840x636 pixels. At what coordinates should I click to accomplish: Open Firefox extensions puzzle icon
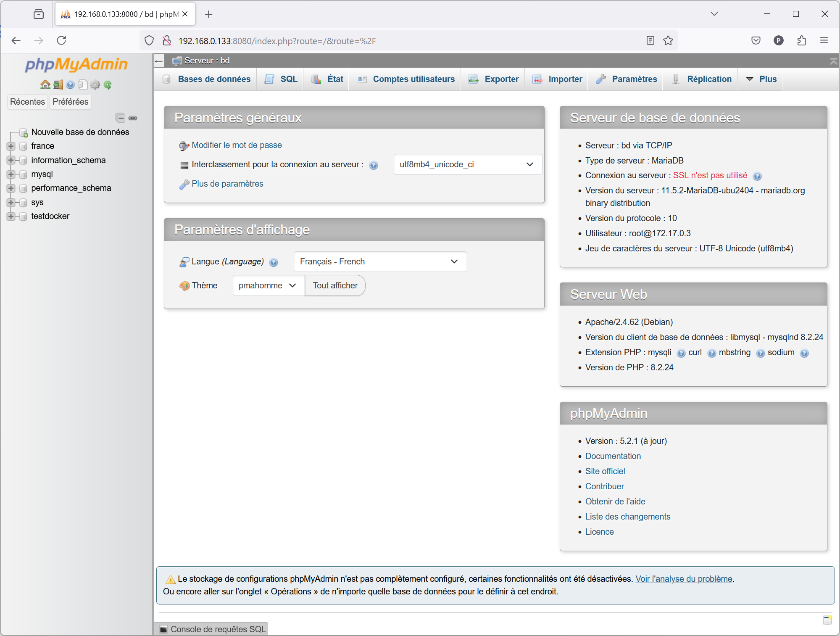pos(801,41)
